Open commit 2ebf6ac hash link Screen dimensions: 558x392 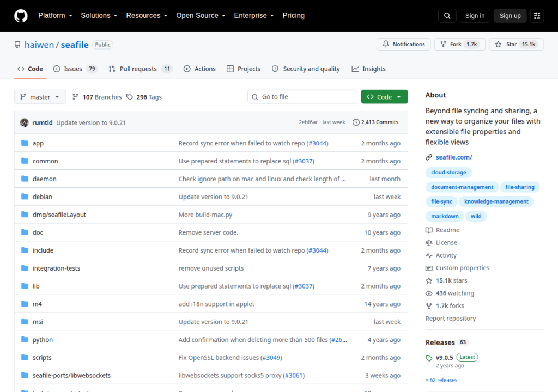tap(308, 122)
